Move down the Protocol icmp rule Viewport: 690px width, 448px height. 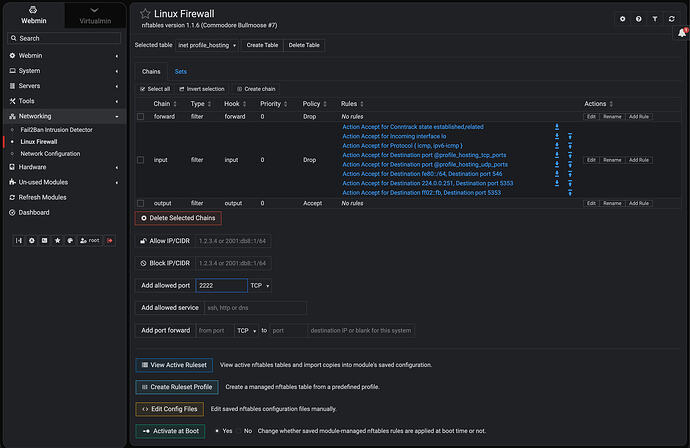(x=557, y=146)
